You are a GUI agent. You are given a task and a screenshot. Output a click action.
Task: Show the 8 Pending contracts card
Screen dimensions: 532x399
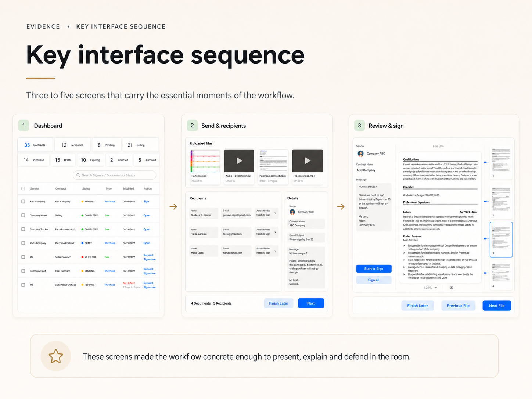click(x=107, y=145)
